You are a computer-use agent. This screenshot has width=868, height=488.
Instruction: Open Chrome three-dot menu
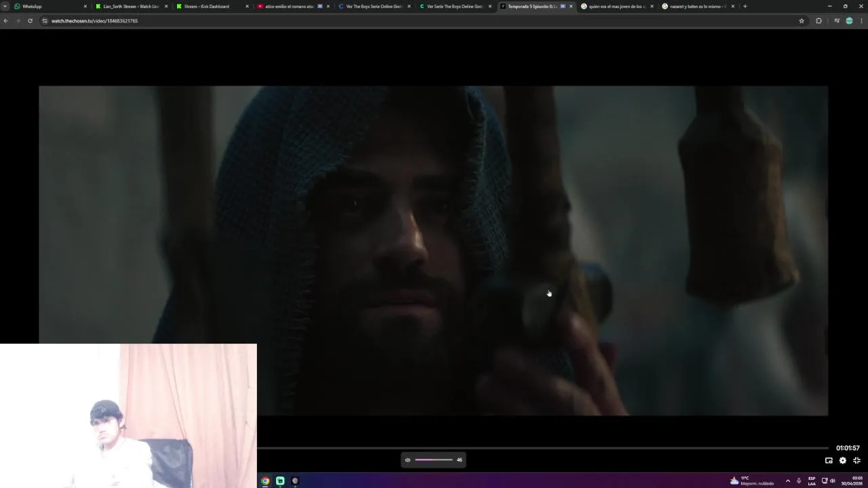point(861,21)
